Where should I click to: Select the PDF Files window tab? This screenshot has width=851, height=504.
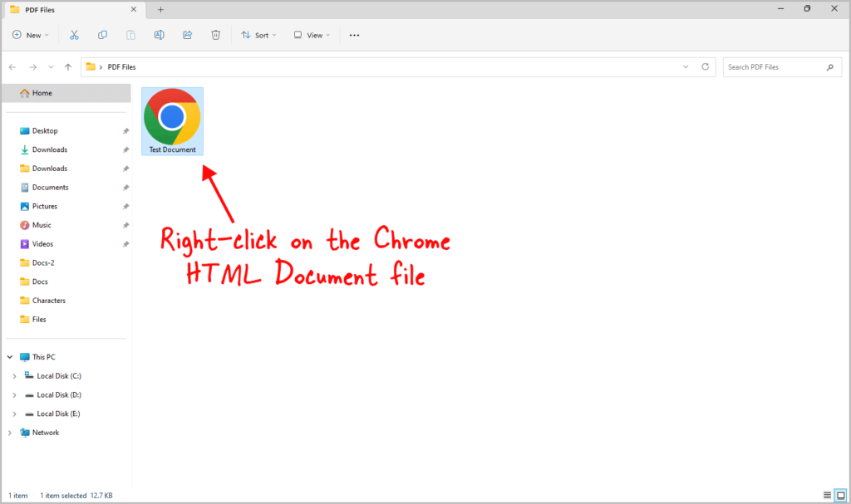[73, 10]
